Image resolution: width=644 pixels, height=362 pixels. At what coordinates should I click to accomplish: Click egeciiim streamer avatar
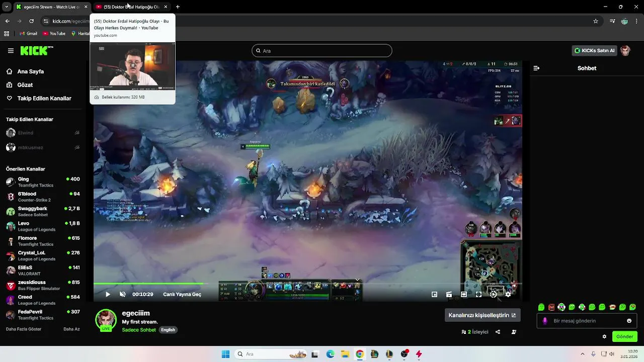[x=106, y=320]
